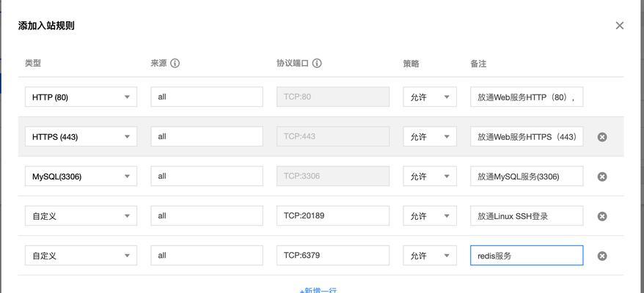Viewport: 644px width, 293px height.
Task: Edit the TCP:20189 protocol port field
Action: pyautogui.click(x=333, y=216)
